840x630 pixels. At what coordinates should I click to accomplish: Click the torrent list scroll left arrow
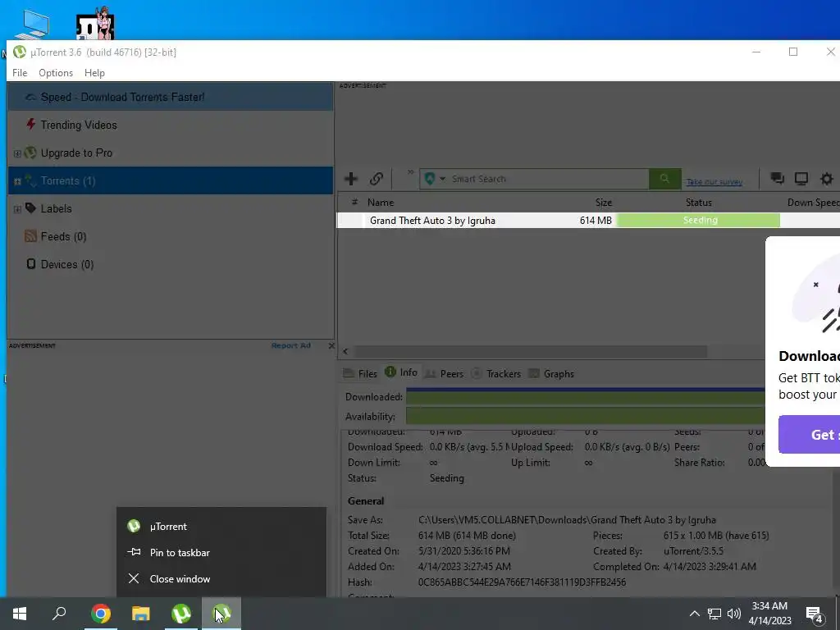pos(345,351)
